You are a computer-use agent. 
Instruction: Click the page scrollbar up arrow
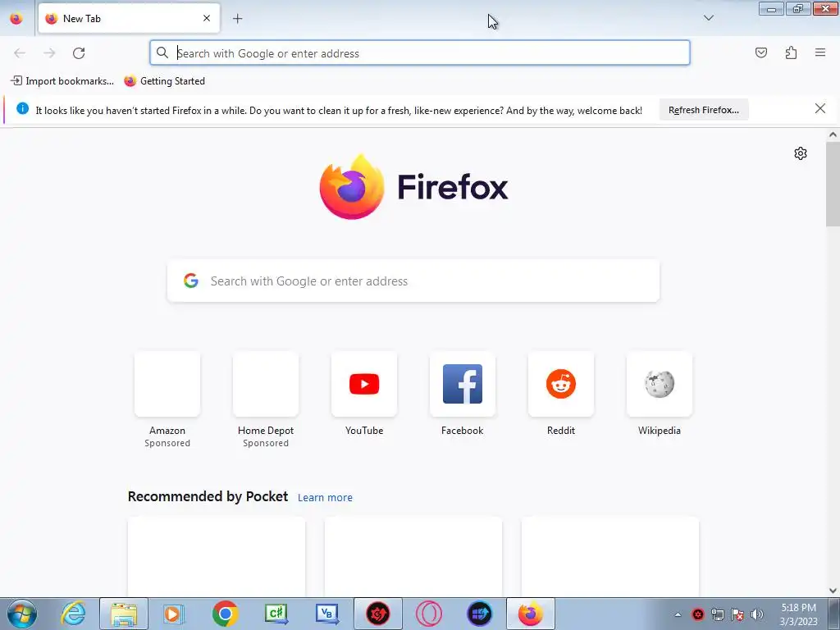click(833, 135)
